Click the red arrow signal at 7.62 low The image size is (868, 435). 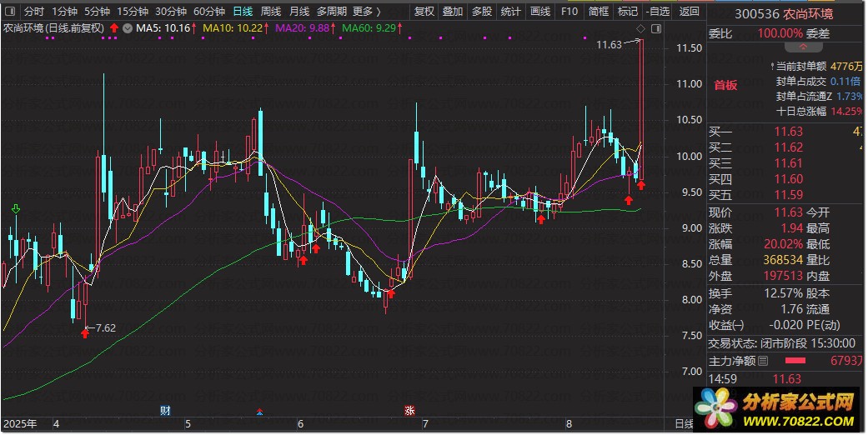tap(85, 332)
